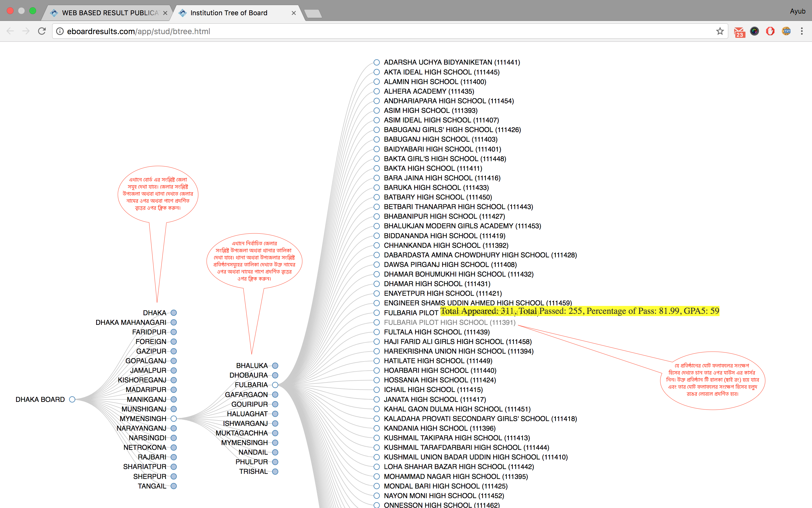Select the ISHWARGANJ upazila label
This screenshot has height=508, width=812.
pyautogui.click(x=245, y=423)
